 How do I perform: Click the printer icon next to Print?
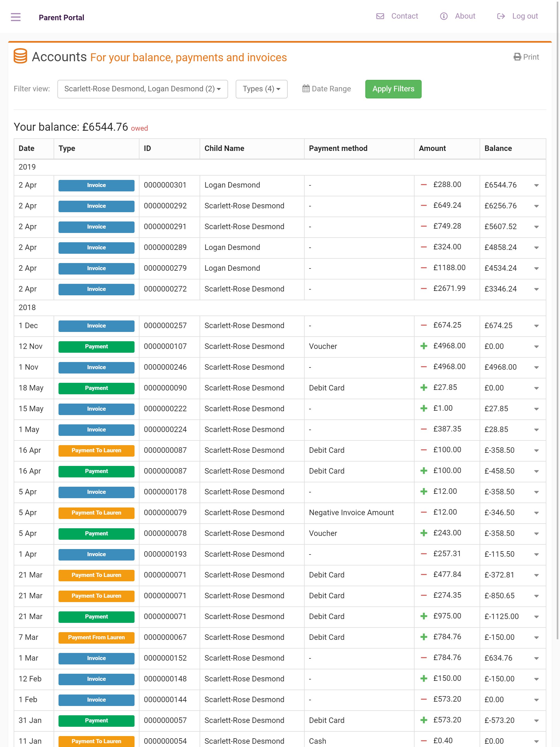tap(517, 57)
